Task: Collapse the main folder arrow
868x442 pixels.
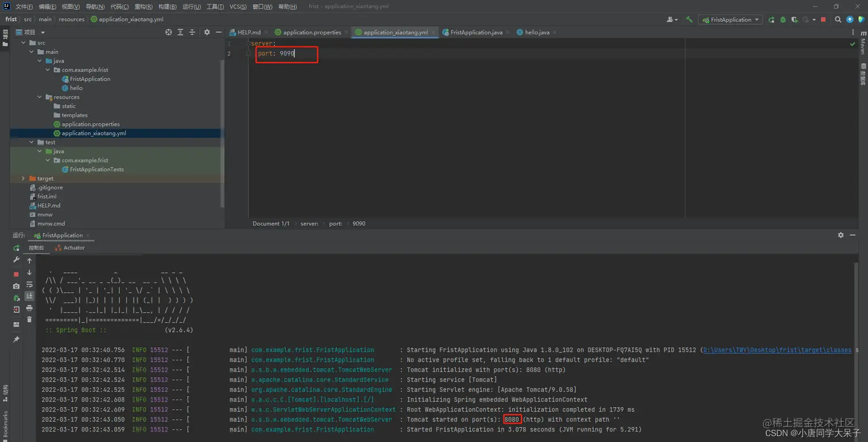Action: click(32, 52)
